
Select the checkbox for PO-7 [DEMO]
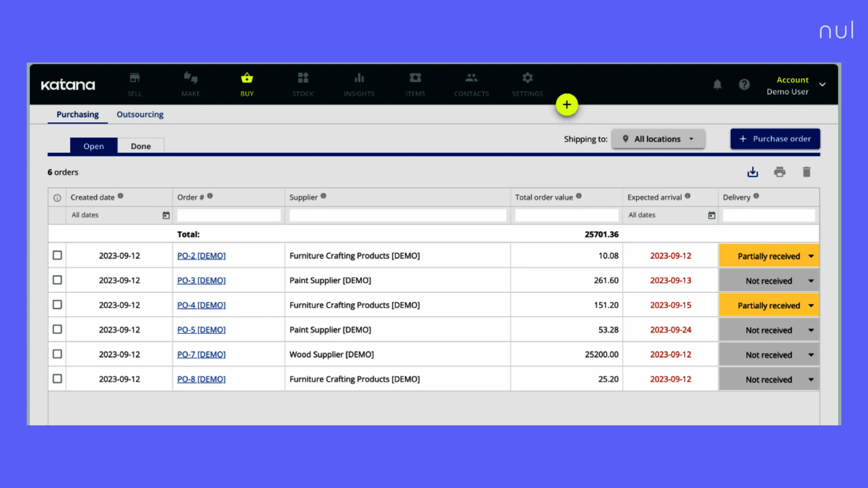tap(57, 354)
